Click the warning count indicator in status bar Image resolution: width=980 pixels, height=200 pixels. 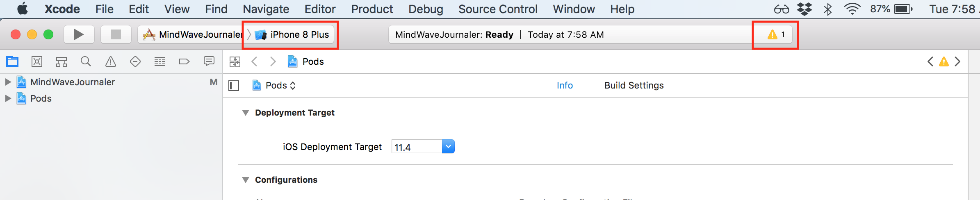click(776, 34)
